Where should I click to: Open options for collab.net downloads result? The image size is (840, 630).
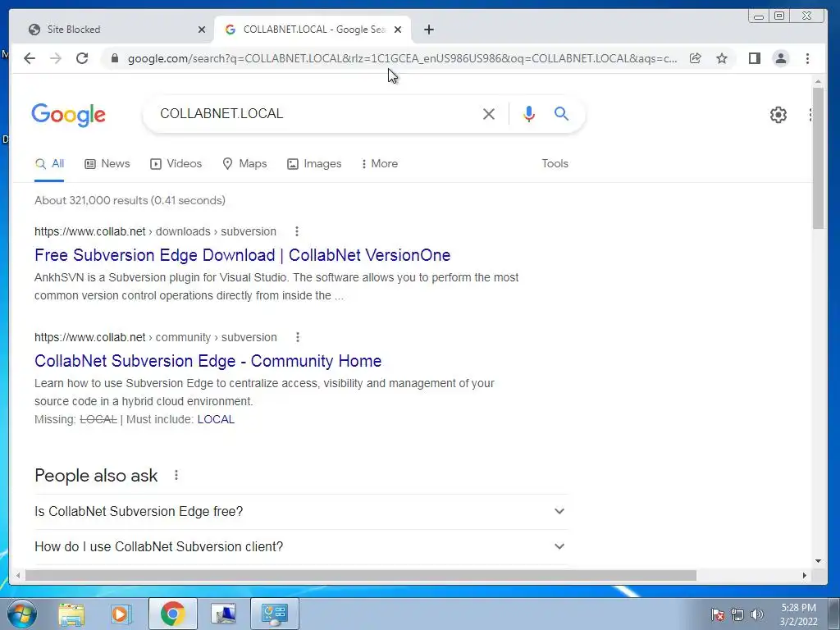[x=297, y=231]
